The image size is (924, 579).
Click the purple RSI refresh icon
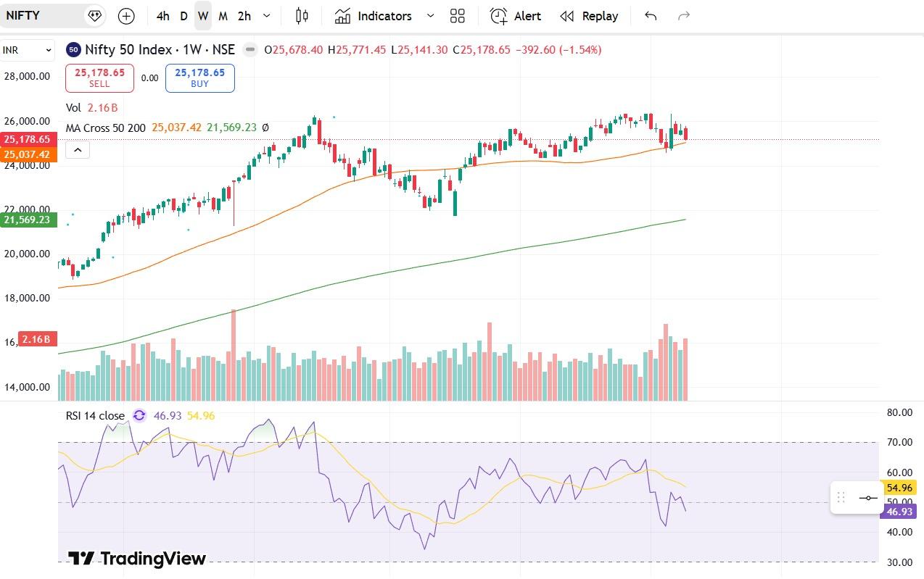coord(139,416)
